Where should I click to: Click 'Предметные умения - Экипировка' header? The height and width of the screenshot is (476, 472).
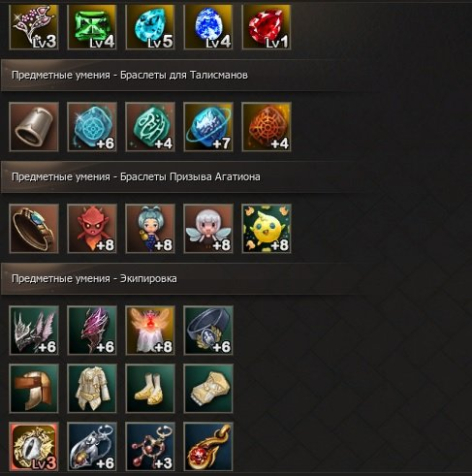94,278
